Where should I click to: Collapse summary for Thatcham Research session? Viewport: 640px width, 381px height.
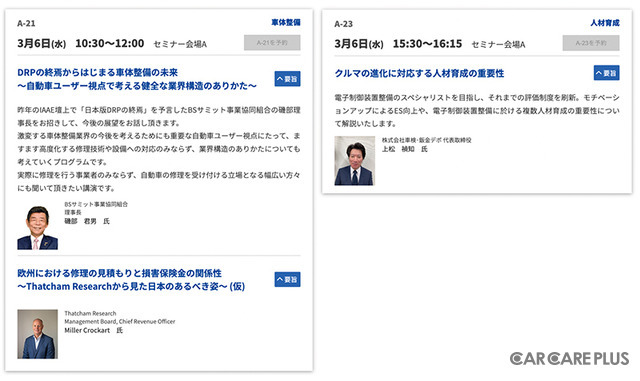pyautogui.click(x=287, y=279)
